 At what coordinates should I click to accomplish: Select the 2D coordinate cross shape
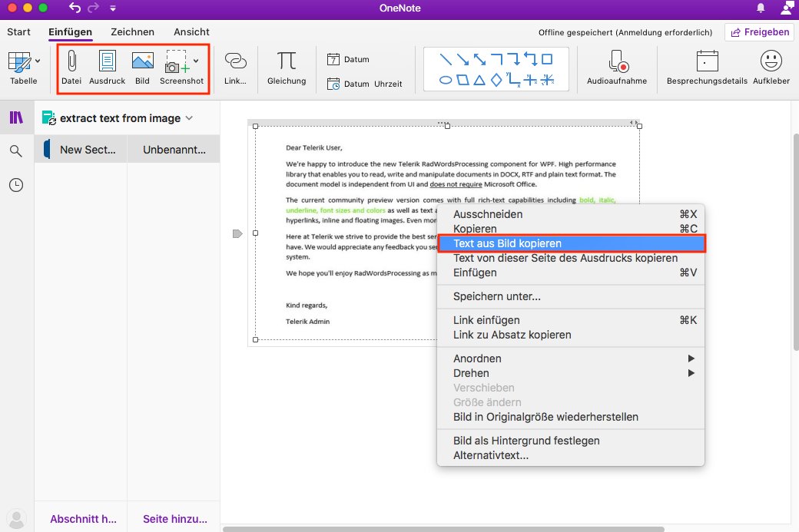click(530, 80)
